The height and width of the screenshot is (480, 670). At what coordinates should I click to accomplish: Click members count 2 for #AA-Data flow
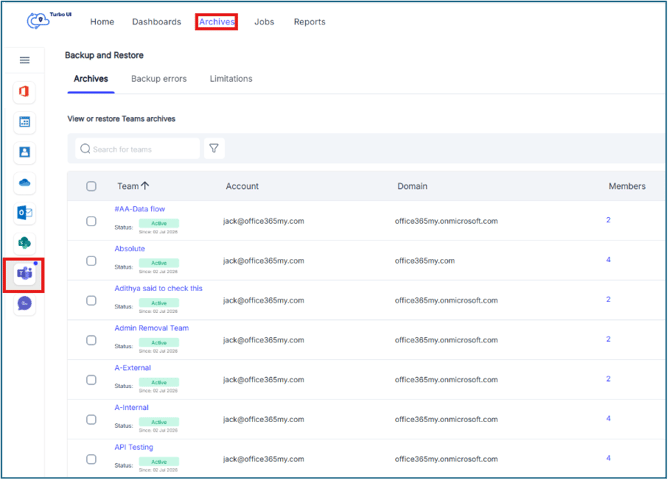pos(608,221)
